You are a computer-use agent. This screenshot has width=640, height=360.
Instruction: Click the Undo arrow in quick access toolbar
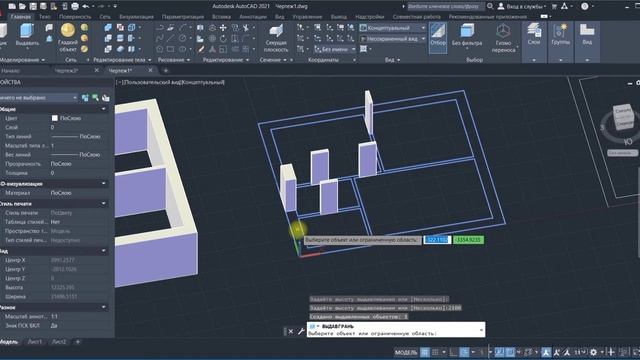pos(86,7)
